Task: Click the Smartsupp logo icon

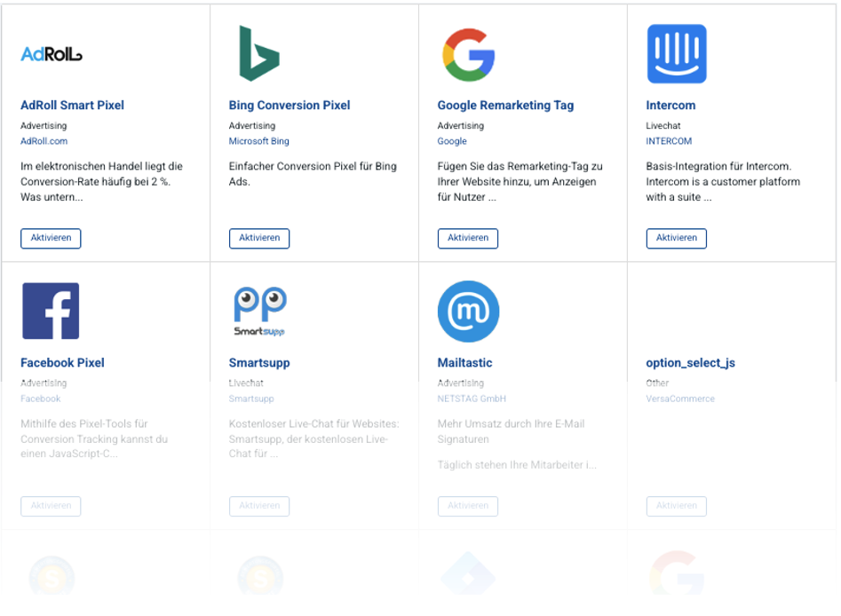Action: [260, 312]
